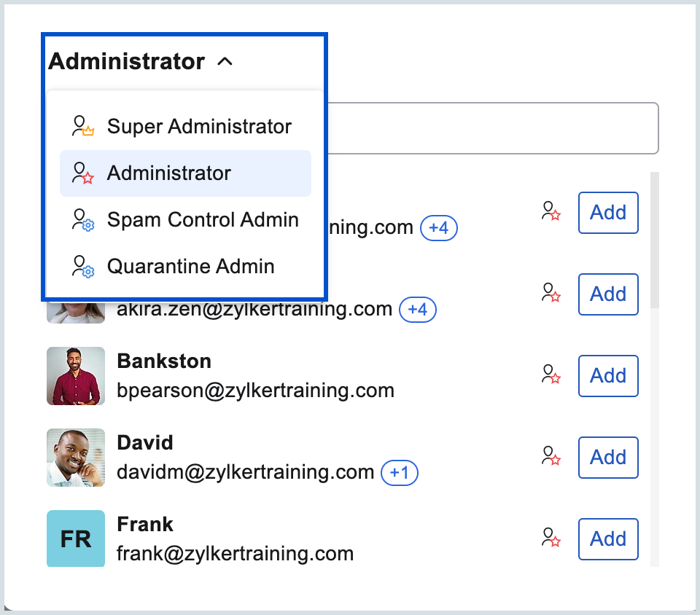
Task: Click the role icon next to akira.zen
Action: point(551,294)
